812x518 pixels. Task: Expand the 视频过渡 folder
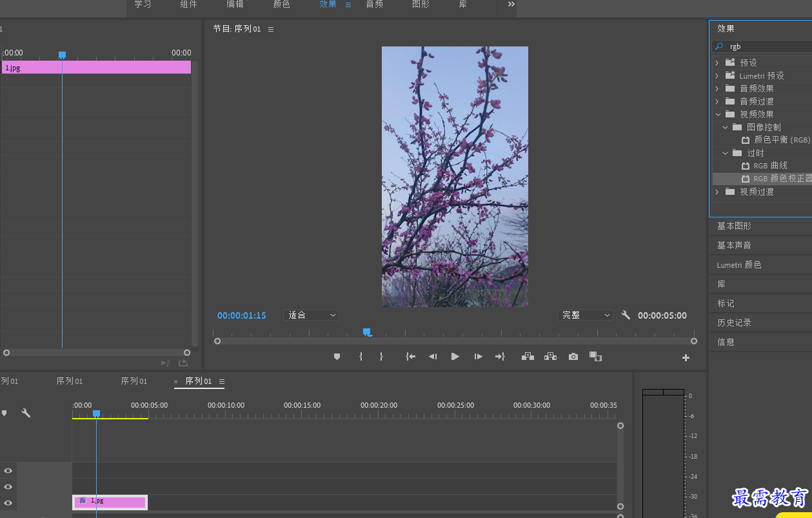click(x=717, y=192)
